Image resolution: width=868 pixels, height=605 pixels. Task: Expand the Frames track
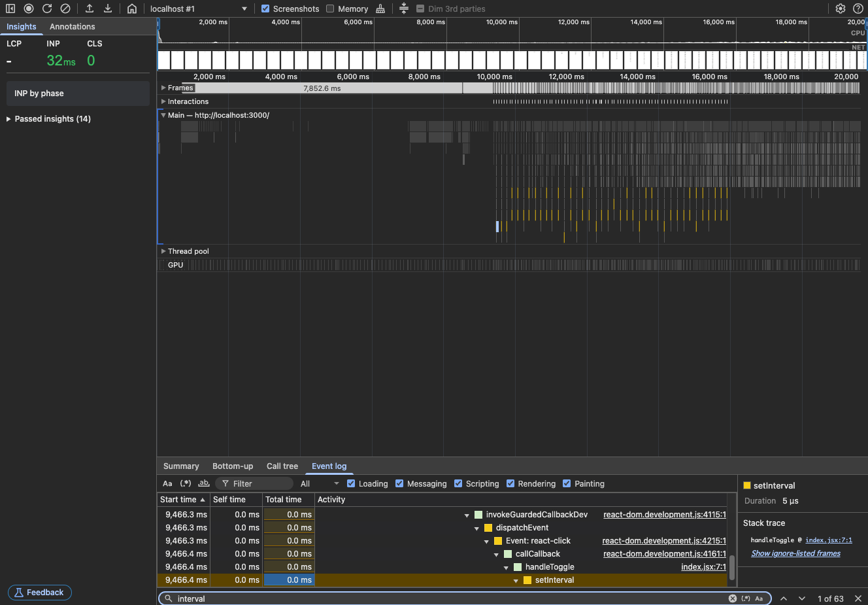(x=163, y=88)
